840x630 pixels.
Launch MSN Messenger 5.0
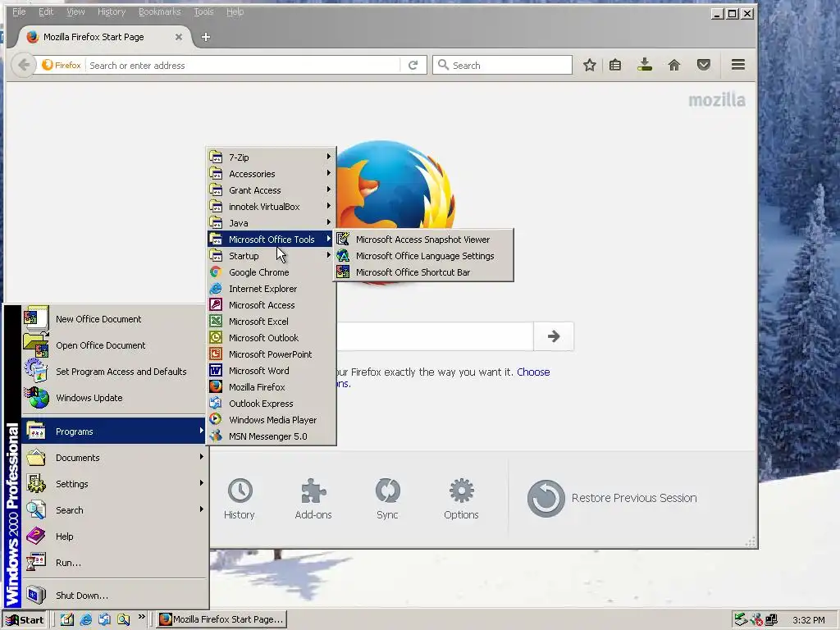coord(271,436)
